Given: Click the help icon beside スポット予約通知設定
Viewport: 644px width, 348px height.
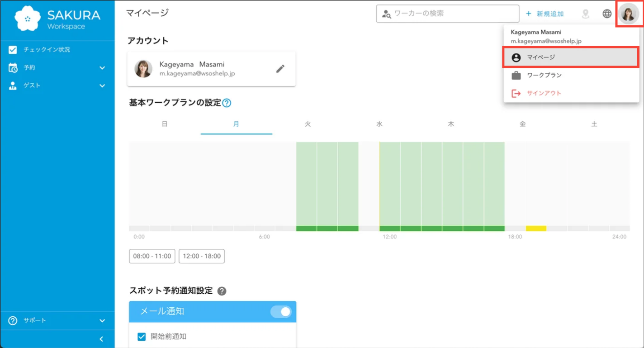Looking at the screenshot, I should point(221,291).
